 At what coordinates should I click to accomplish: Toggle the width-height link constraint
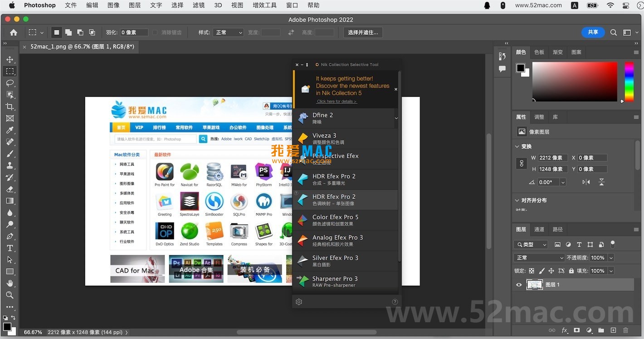coord(522,163)
